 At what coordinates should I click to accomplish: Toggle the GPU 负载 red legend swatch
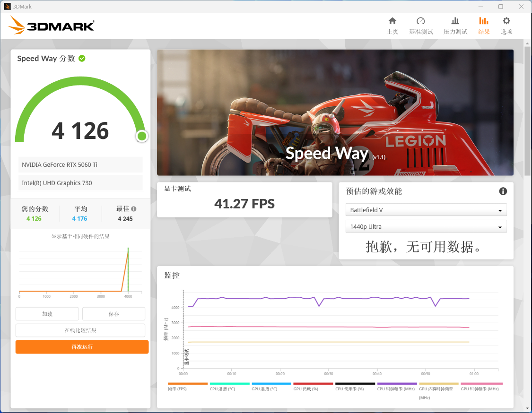[313, 384]
